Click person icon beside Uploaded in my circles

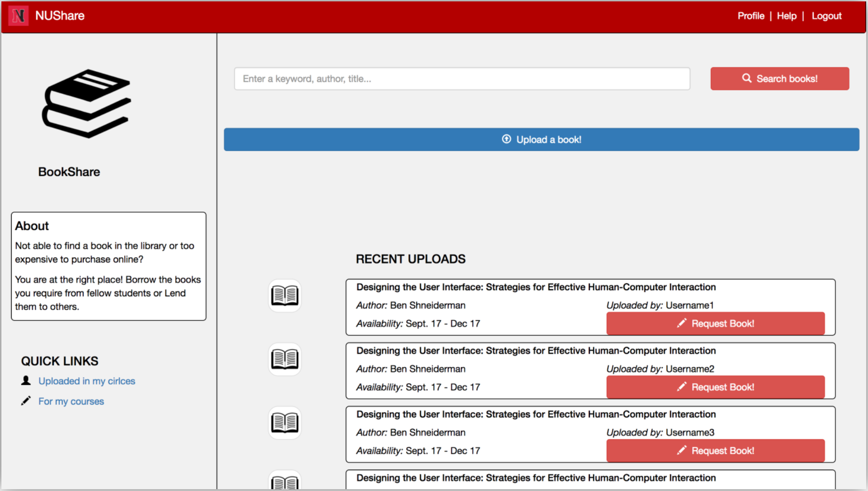(26, 381)
